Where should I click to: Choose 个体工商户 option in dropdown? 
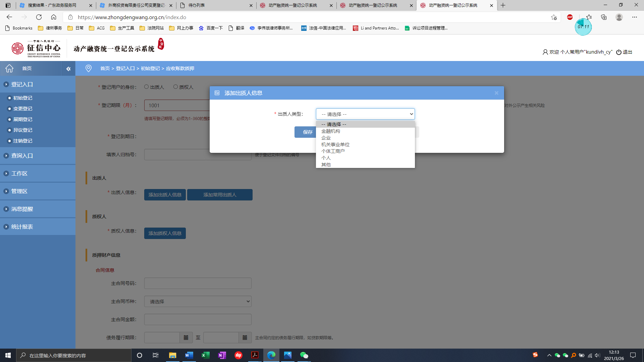[333, 151]
